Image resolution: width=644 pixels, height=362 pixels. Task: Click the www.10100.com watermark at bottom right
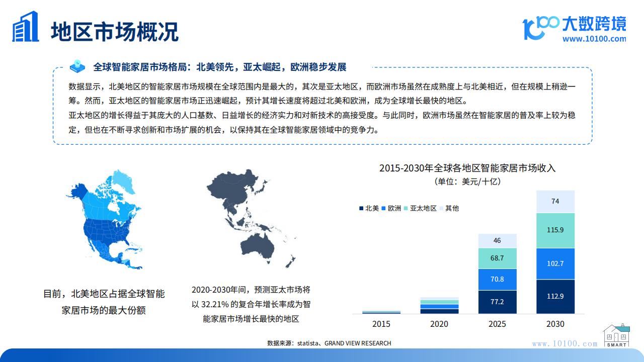[565, 344]
